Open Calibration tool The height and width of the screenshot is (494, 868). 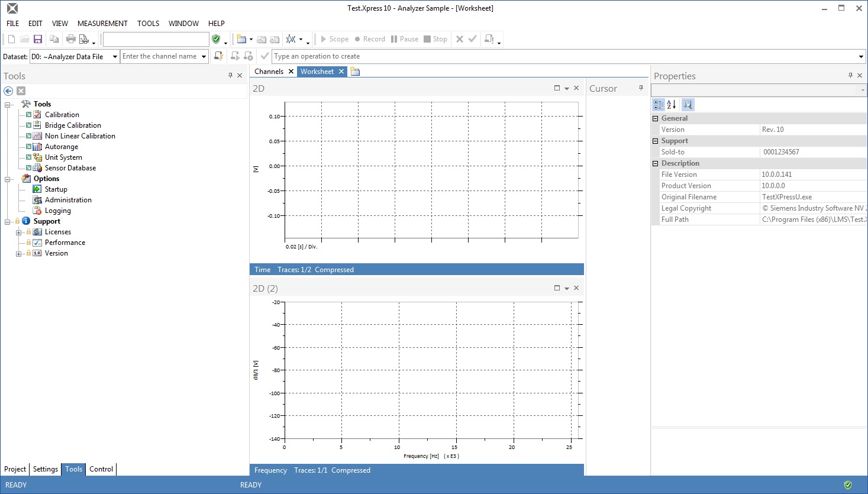[62, 115]
